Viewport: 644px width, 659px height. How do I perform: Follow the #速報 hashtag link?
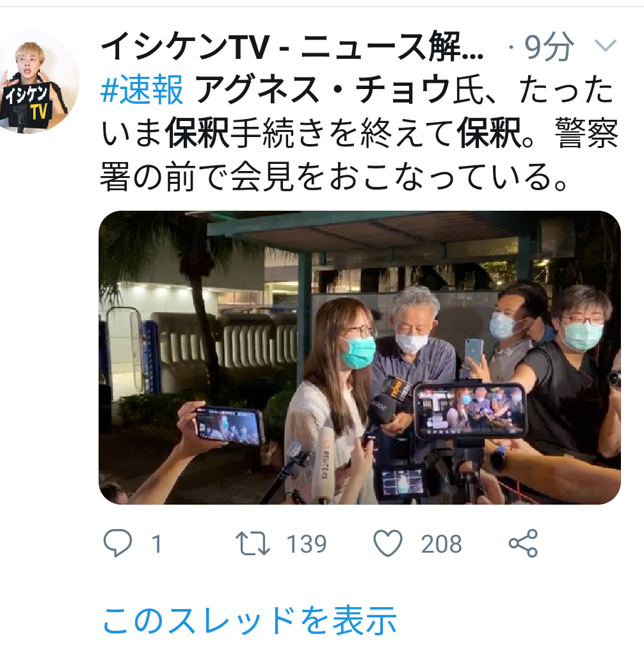coord(142,89)
